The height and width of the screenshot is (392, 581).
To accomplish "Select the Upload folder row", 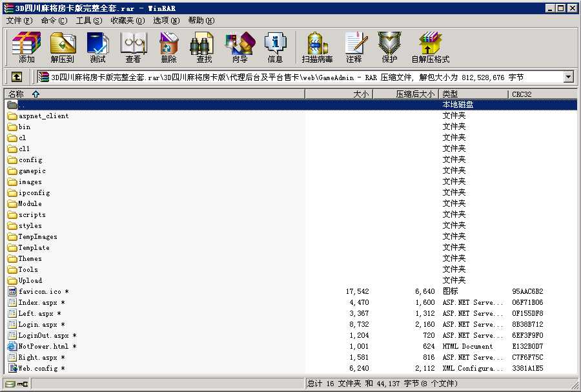I will [x=290, y=280].
